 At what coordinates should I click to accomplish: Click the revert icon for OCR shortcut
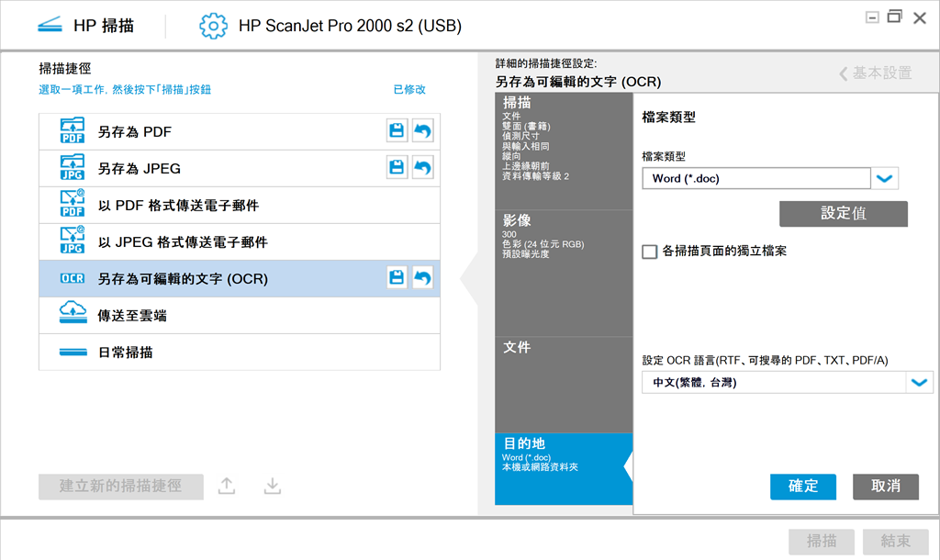point(422,278)
